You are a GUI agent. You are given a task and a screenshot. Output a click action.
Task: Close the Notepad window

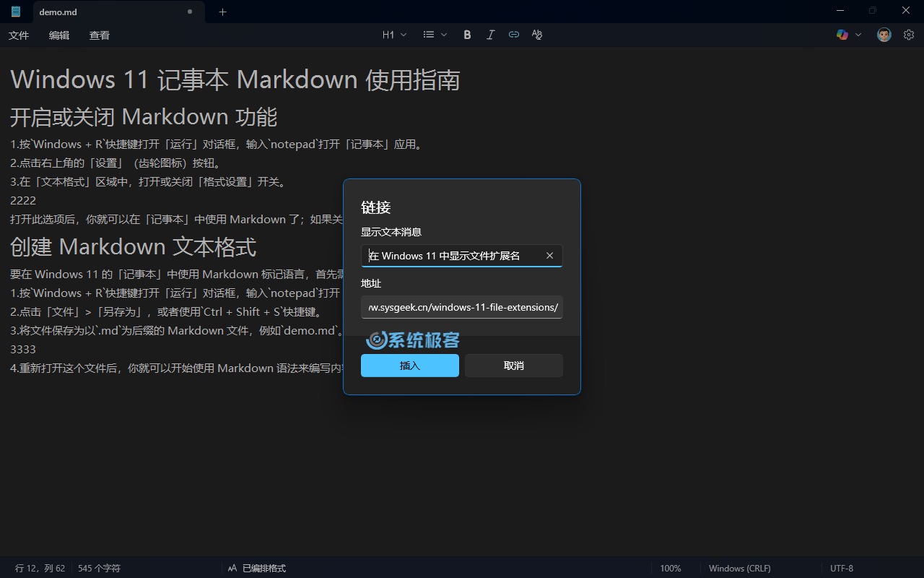coord(906,10)
